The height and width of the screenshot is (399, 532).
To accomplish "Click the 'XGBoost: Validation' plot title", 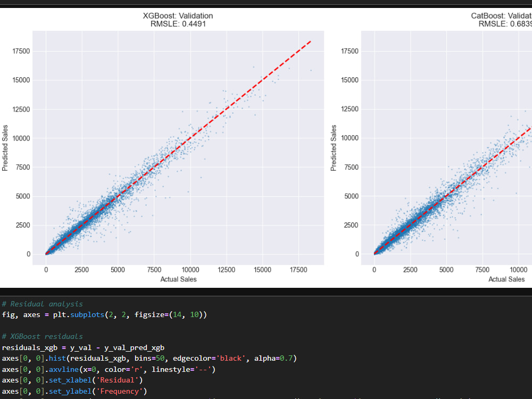I will [178, 15].
